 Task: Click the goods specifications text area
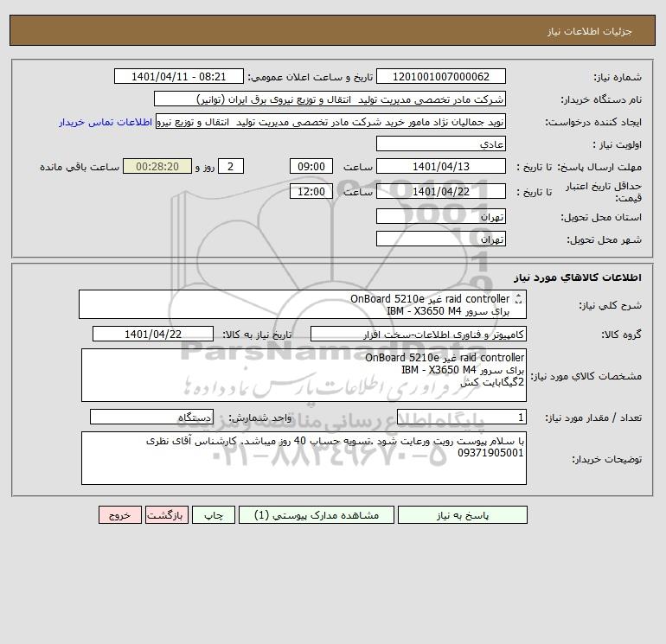(304, 375)
